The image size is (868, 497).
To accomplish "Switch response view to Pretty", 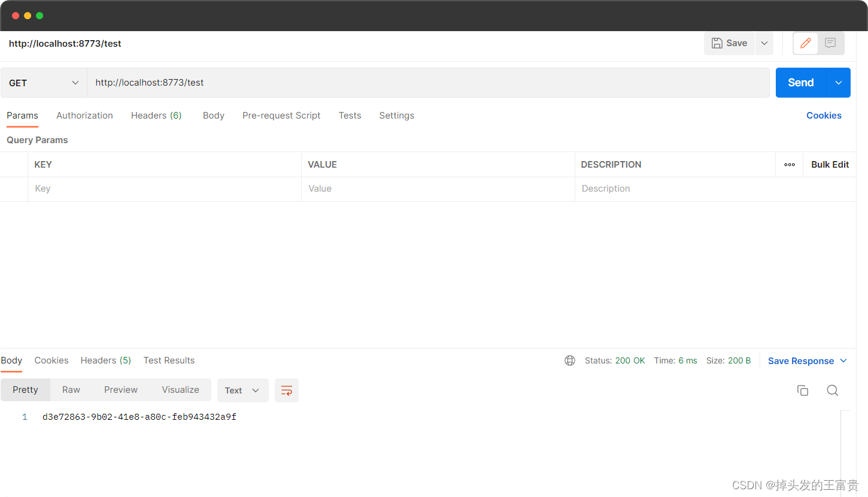I will [25, 390].
